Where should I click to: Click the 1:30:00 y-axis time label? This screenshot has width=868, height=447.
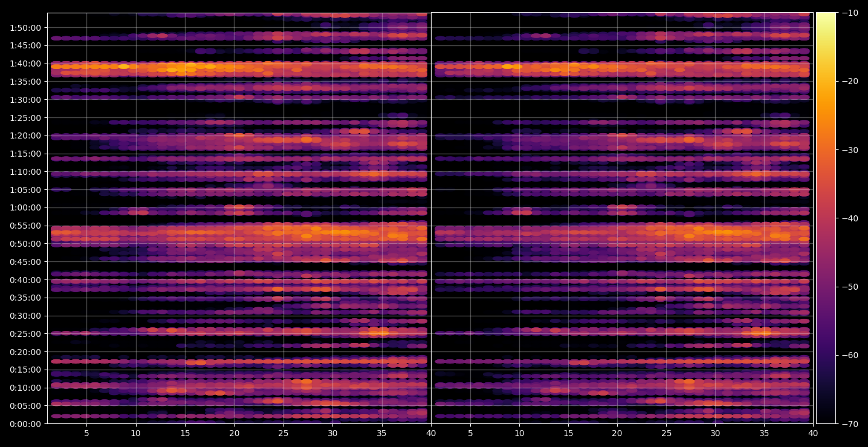point(25,100)
